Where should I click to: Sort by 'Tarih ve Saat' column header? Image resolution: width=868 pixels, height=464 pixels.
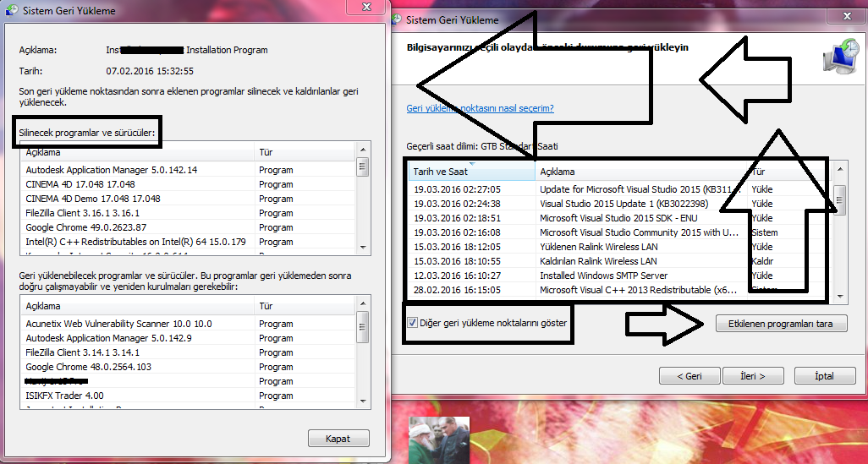472,172
